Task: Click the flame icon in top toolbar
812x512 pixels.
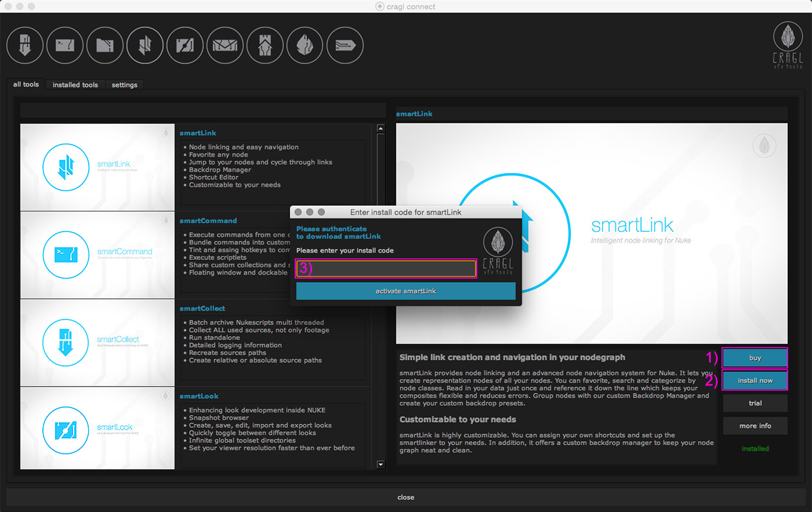Action: (305, 45)
